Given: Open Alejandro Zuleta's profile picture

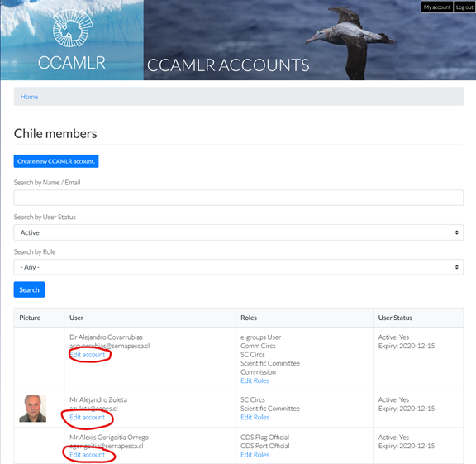Looking at the screenshot, I should (33, 409).
